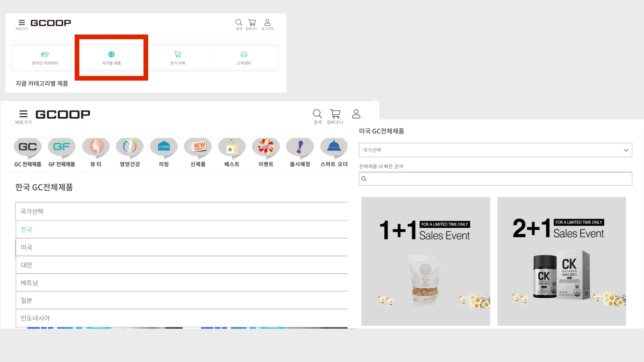Select the GF 전체제품 category bubble

tap(62, 147)
